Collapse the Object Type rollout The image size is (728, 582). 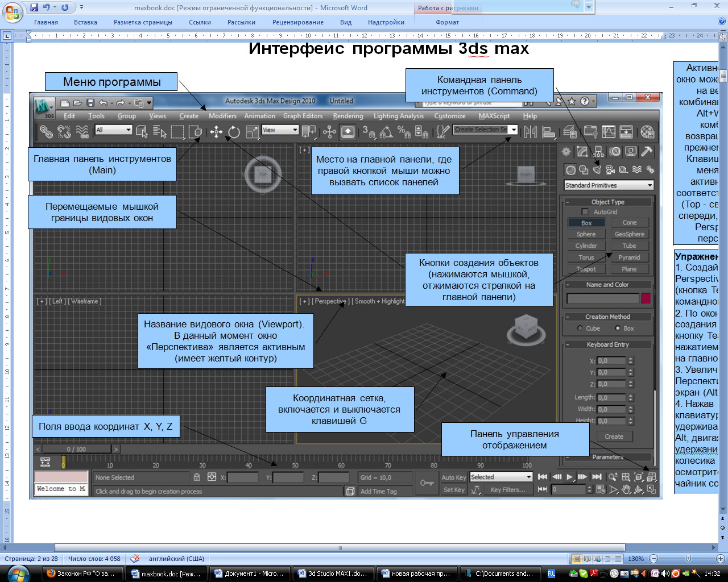click(x=607, y=202)
